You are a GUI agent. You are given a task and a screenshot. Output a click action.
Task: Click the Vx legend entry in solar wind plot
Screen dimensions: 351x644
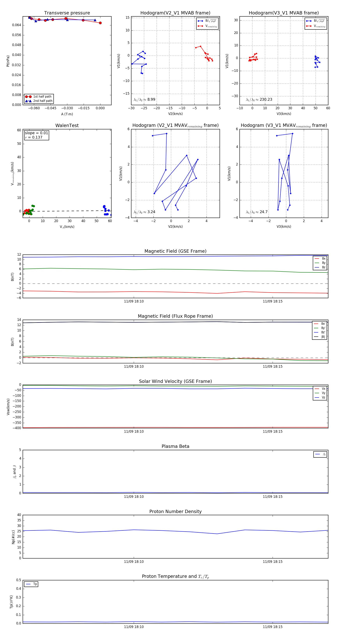[320, 389]
